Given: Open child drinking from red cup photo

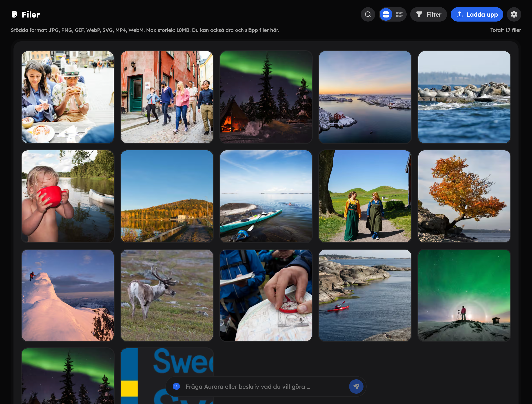Looking at the screenshot, I should tap(68, 196).
